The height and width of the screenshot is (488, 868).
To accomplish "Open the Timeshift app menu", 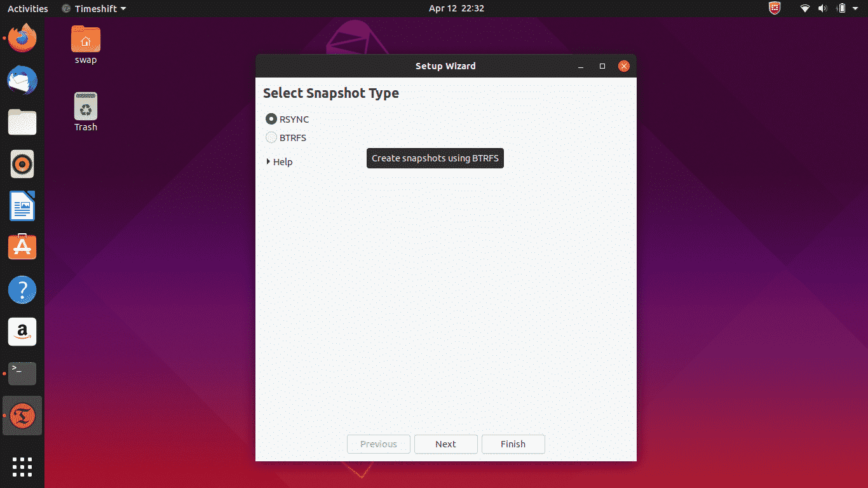I will pos(94,9).
